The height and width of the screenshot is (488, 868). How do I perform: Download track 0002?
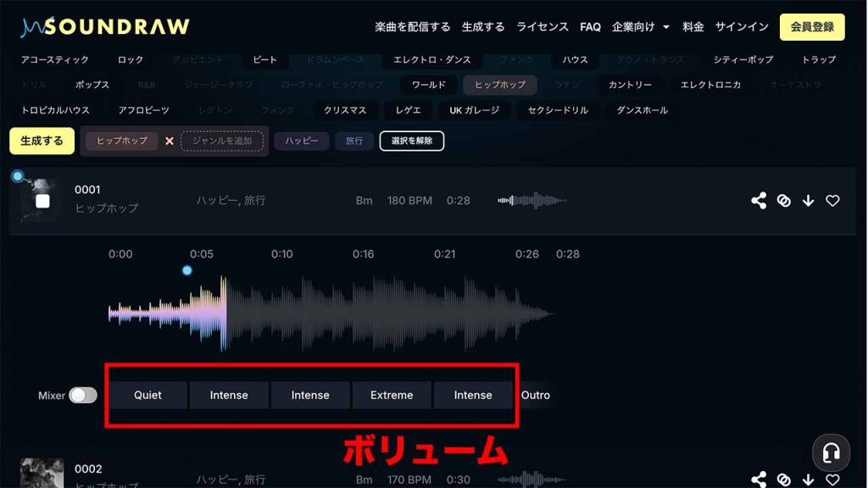click(808, 480)
